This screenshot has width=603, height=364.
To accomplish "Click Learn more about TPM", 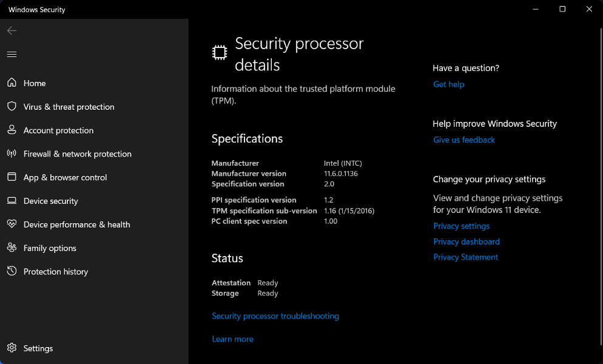I will click(x=232, y=339).
